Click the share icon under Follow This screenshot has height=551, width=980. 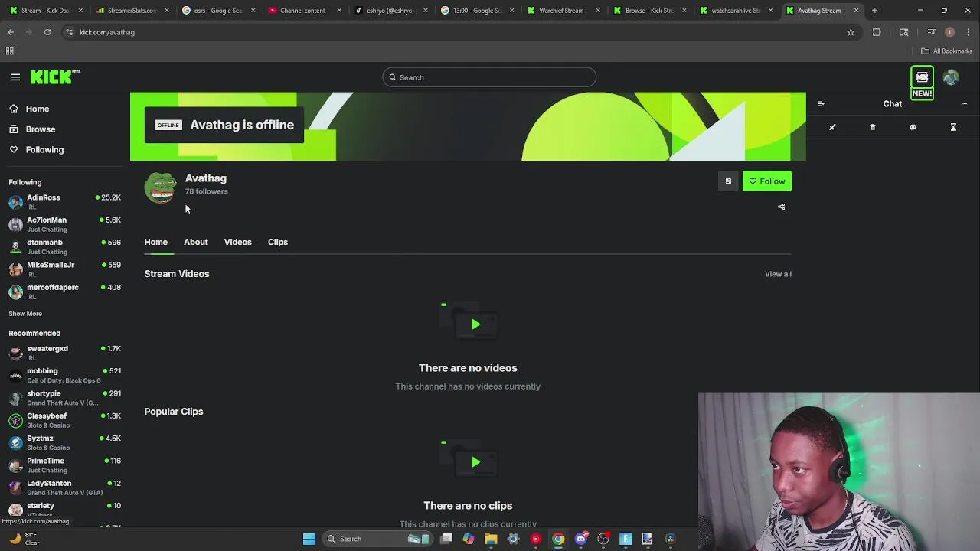[x=781, y=207]
